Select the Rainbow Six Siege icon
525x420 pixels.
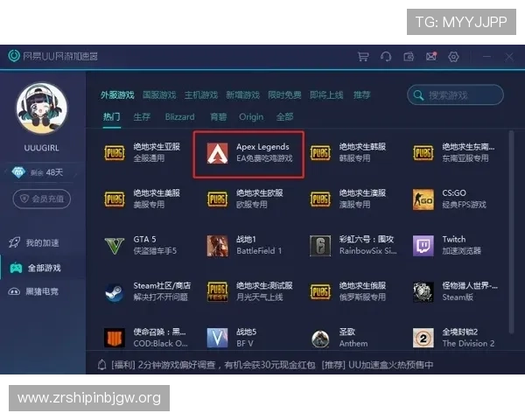coord(320,246)
